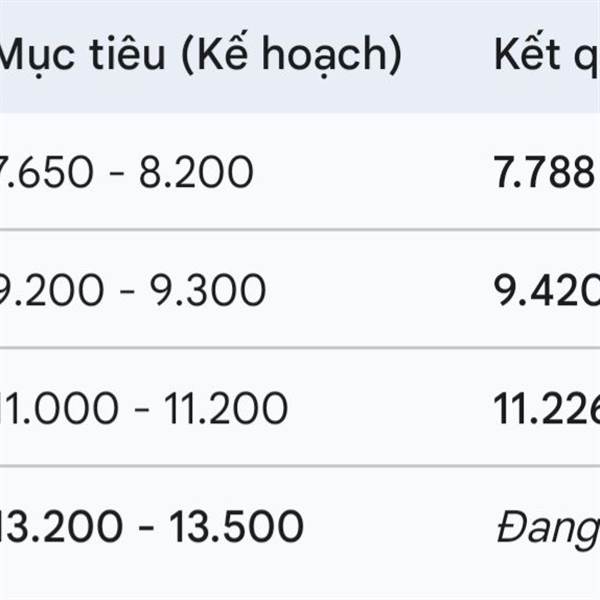Click the "(Kế hoạch)" text in header
Screen dimensions: 600x600
click(288, 57)
